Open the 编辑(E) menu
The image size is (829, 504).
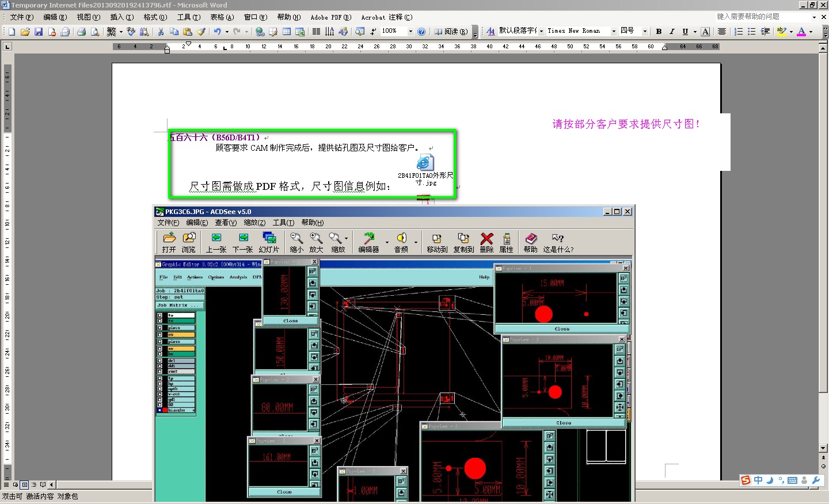tap(55, 17)
